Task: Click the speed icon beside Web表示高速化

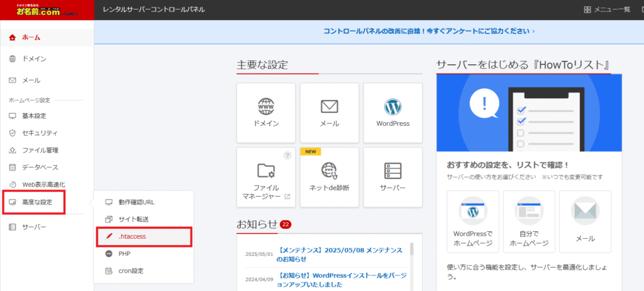Action: tap(13, 185)
